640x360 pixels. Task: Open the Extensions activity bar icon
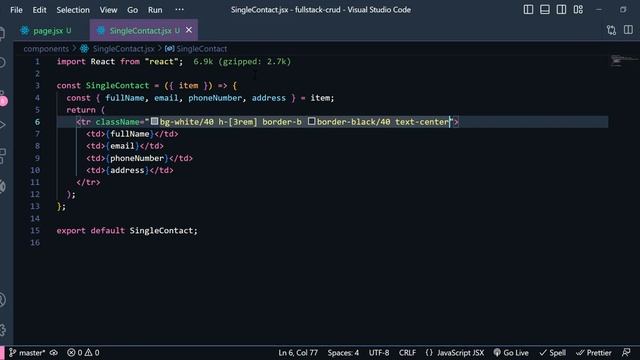[x=2, y=156]
